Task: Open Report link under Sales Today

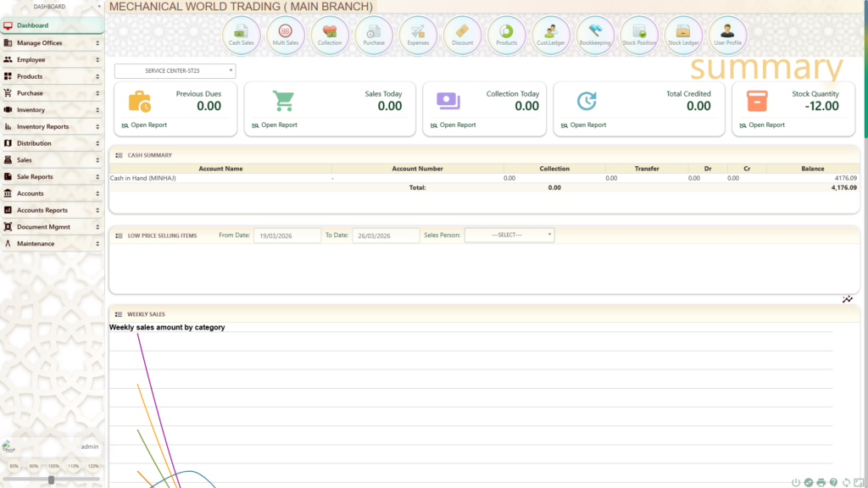Action: point(279,125)
